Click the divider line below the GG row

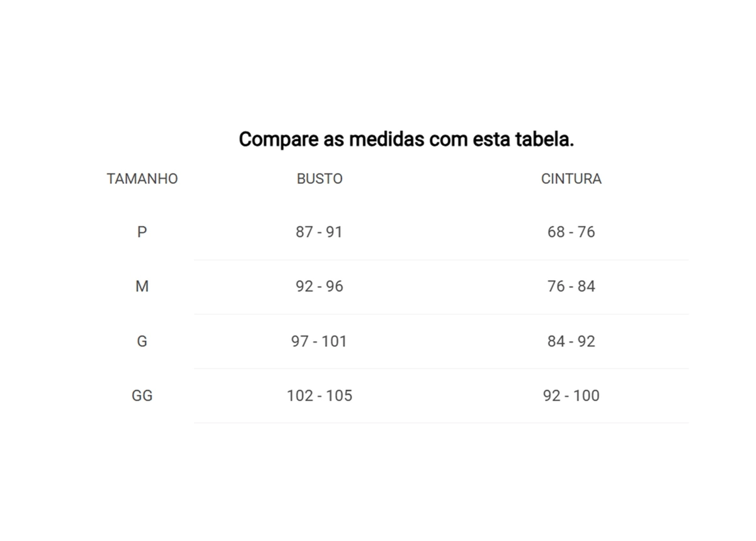pos(441,423)
